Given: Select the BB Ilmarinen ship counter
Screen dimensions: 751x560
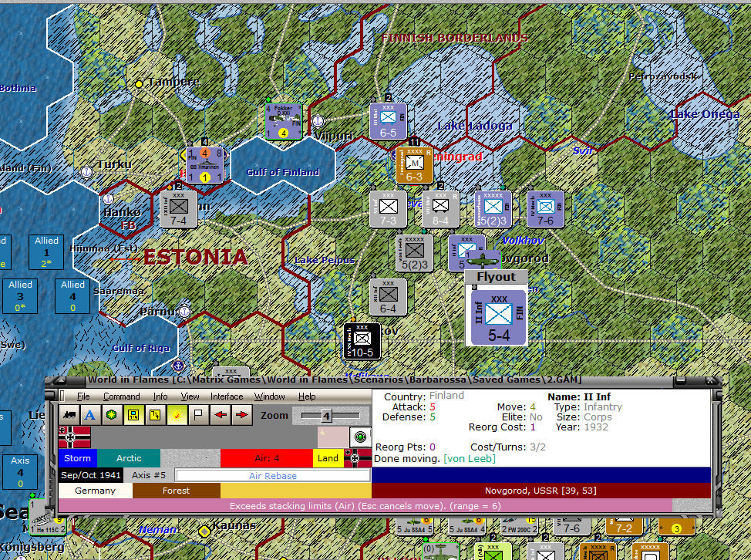Looking at the screenshot, I should point(205,165).
